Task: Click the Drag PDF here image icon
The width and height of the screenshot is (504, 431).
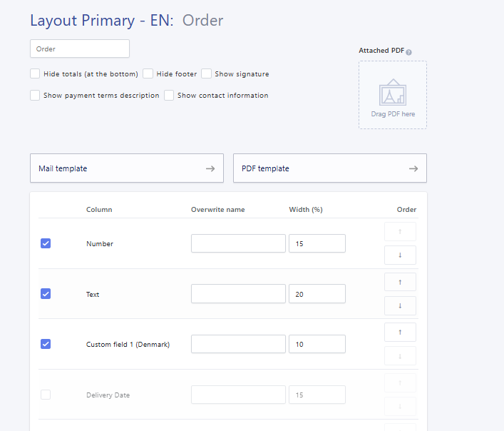Action: [393, 92]
